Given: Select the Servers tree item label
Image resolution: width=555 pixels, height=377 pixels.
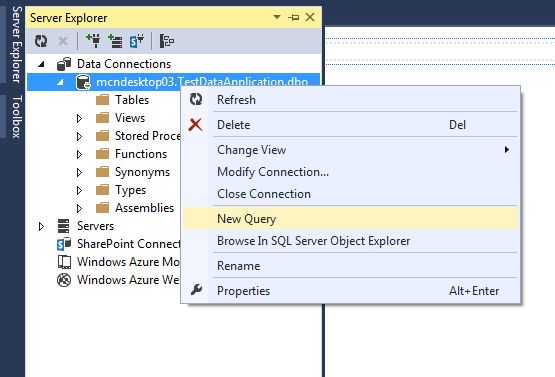Looking at the screenshot, I should point(96,226).
